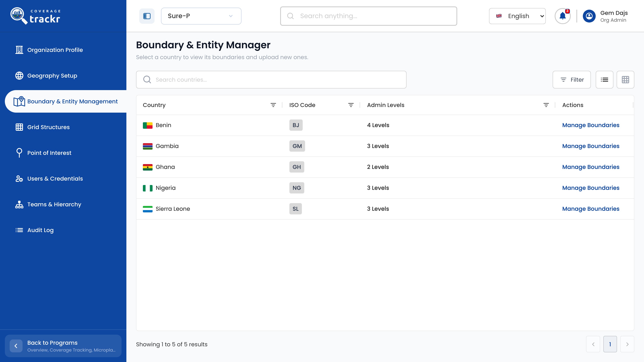The height and width of the screenshot is (362, 644).
Task: Click the Benin flag icon
Action: tap(148, 125)
